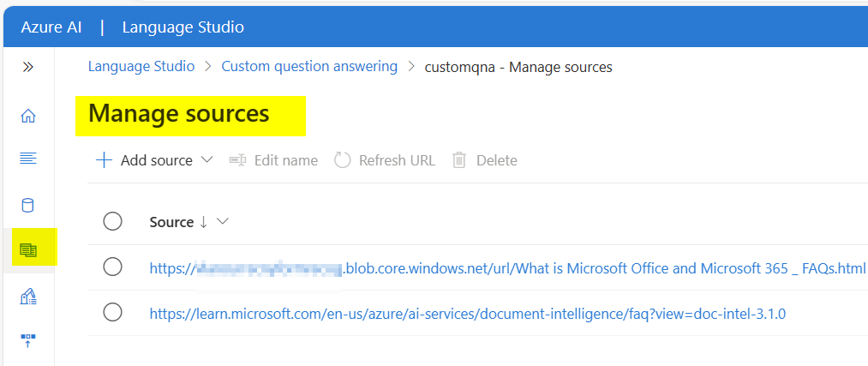Click the Edit name toolbar button
Viewport: 868px width, 366px height.
coord(273,160)
